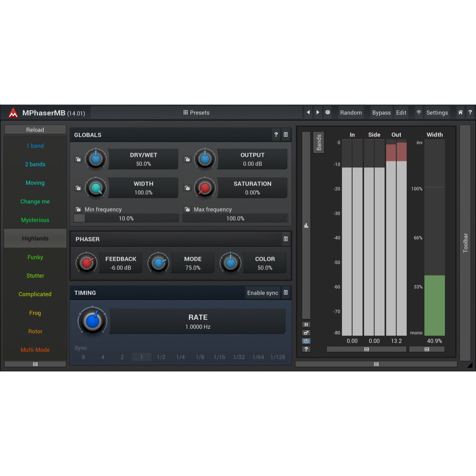This screenshot has width=476, height=476.
Task: Click the histogram icon on the meter strip
Action: [x=306, y=225]
